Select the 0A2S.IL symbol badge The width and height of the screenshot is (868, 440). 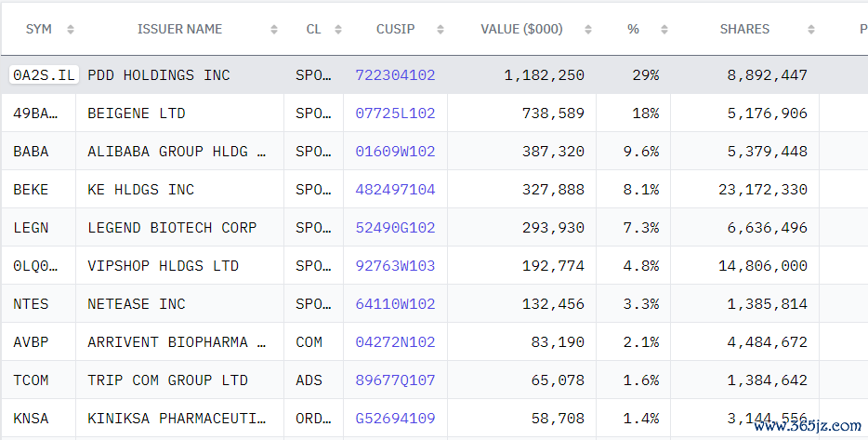point(44,74)
